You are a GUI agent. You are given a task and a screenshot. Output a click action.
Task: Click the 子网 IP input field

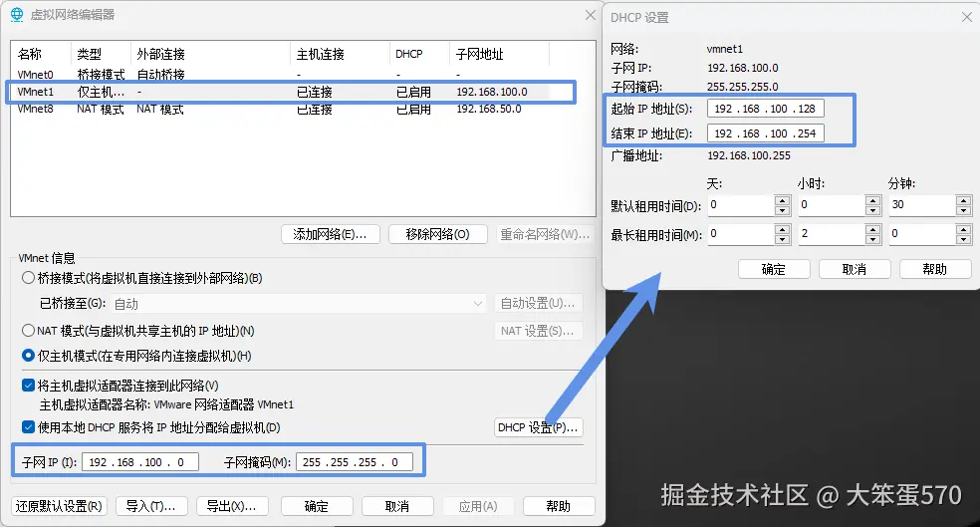140,462
